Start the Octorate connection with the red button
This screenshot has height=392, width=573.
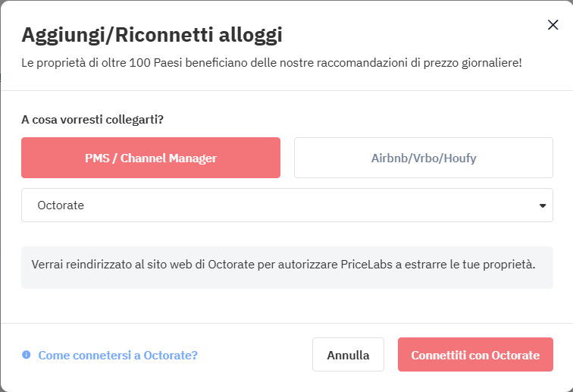(x=475, y=354)
